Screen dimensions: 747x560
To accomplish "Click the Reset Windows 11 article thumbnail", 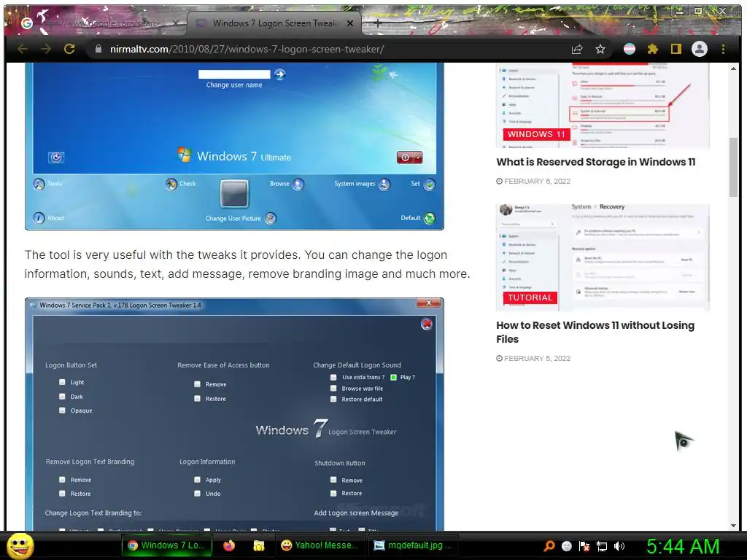I will click(603, 257).
